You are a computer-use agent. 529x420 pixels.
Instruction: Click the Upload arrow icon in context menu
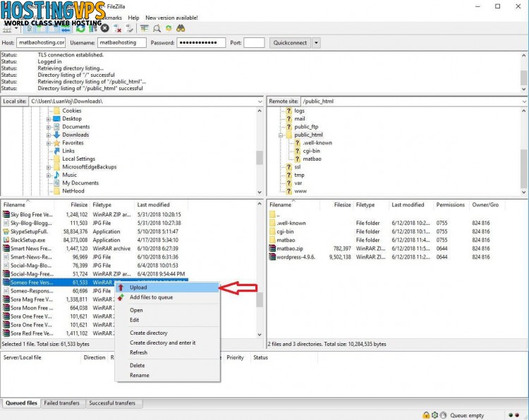coord(121,288)
